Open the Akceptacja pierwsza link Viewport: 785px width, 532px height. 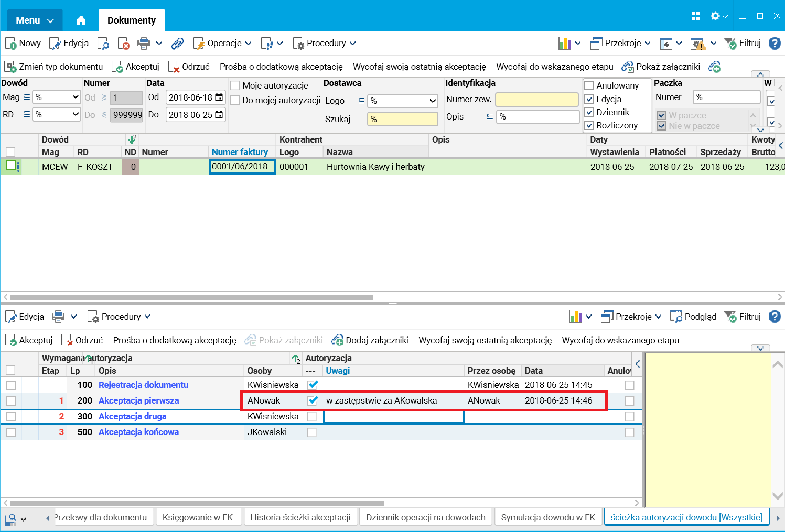[139, 401]
